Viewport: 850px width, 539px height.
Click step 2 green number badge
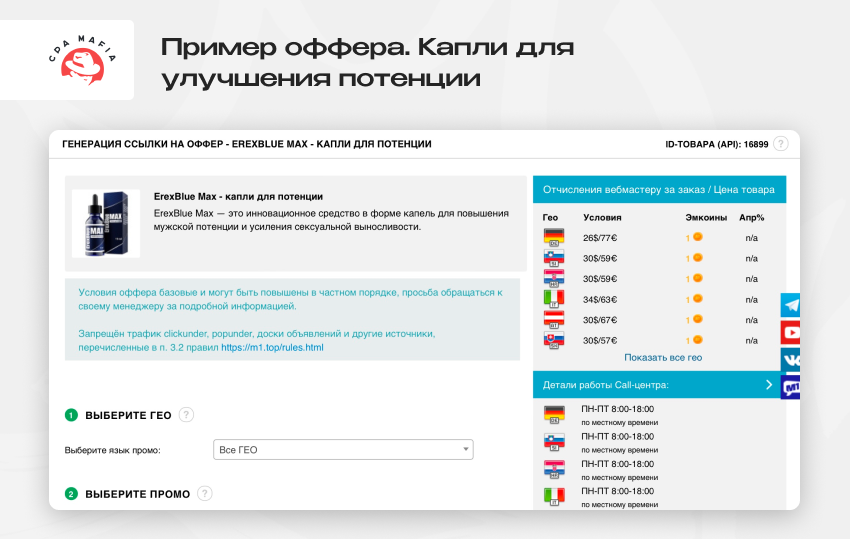(71, 493)
